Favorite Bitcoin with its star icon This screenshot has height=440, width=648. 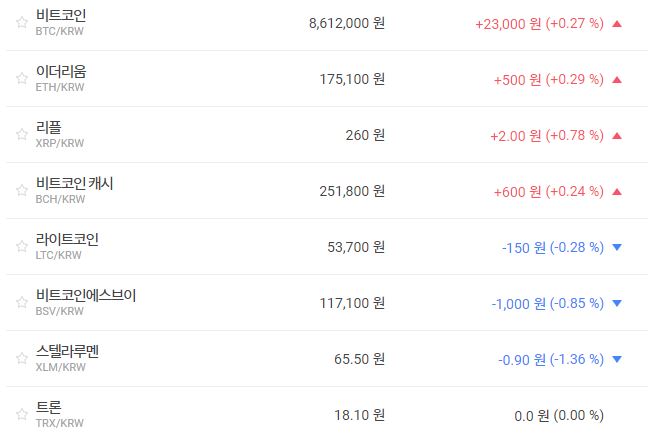tap(21, 22)
